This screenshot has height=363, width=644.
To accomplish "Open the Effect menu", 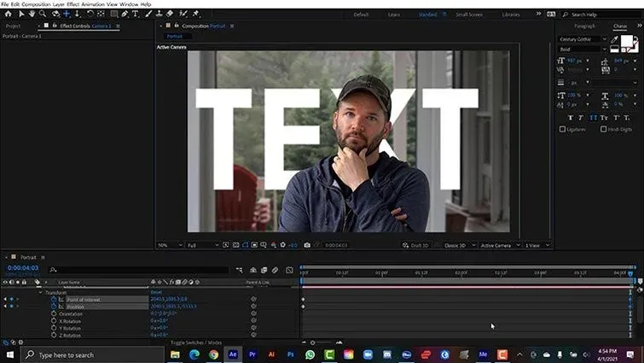I will [x=73, y=4].
